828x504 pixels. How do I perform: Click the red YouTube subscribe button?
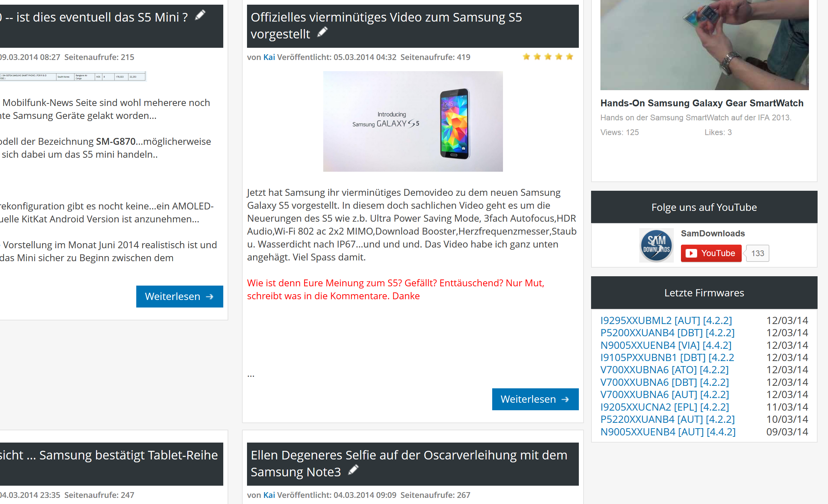(x=711, y=253)
